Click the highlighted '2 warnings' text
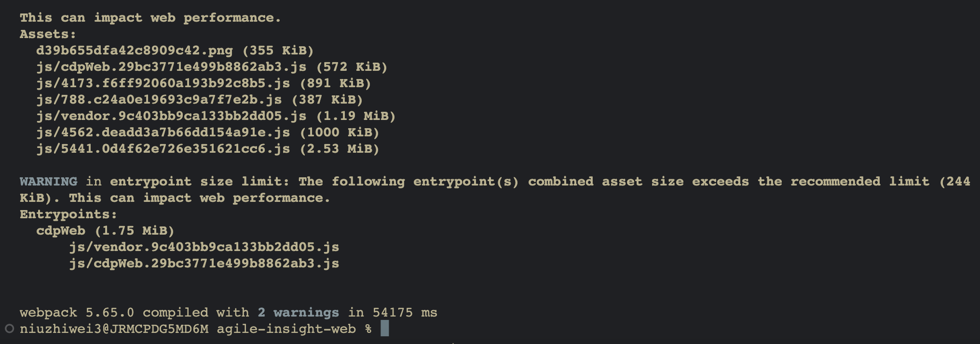Screen dimensions: 980x344 (298, 313)
